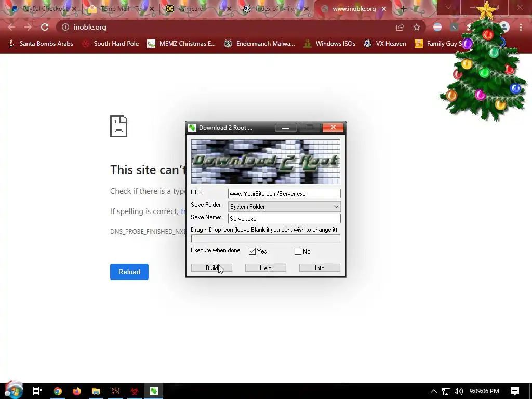Click the gray 'S' extension icon
Image resolution: width=532 pixels, height=399 pixels.
(454, 27)
